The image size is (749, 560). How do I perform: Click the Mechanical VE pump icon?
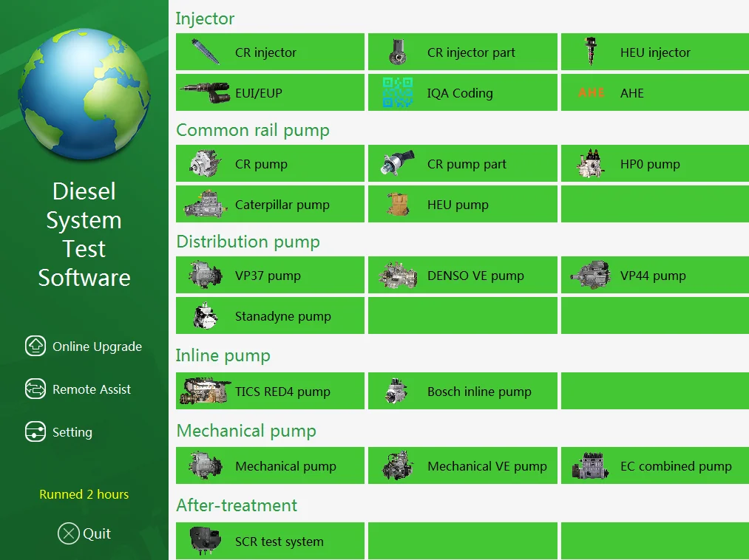tap(398, 465)
